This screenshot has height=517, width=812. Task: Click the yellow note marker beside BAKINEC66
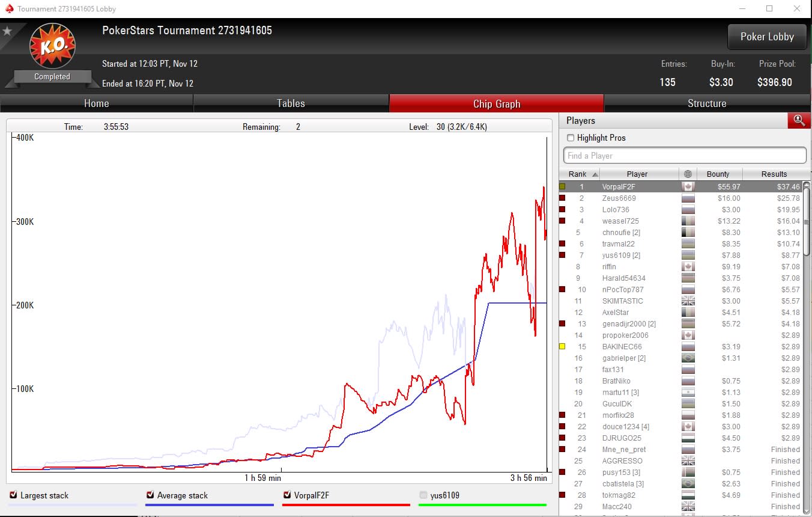[x=562, y=347]
